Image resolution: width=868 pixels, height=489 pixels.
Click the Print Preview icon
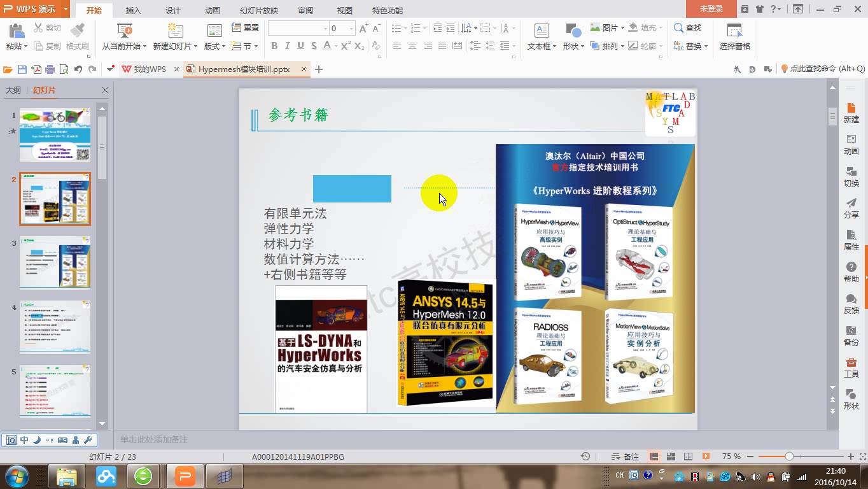[64, 69]
